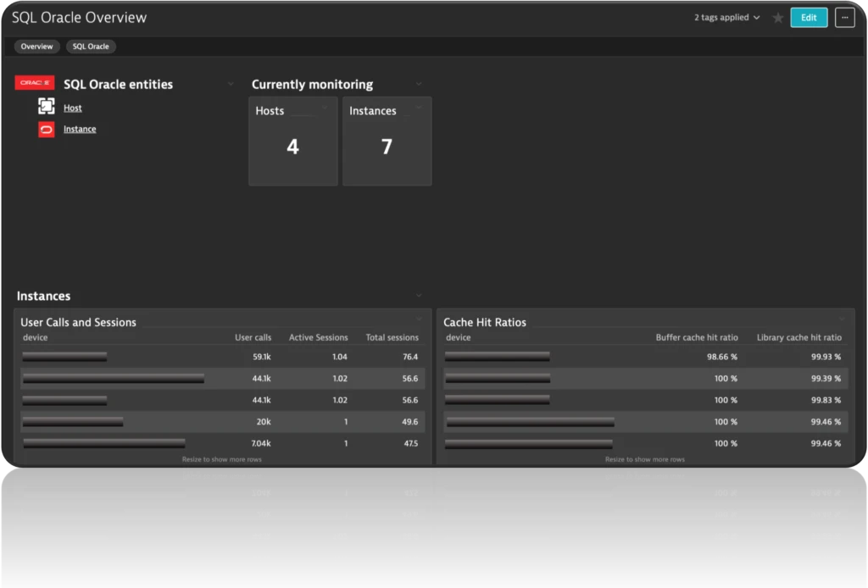Open the 2 tags applied dropdown

pos(726,18)
